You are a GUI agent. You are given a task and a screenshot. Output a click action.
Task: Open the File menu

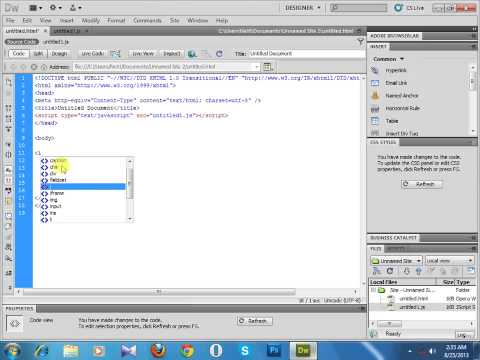tap(10, 21)
